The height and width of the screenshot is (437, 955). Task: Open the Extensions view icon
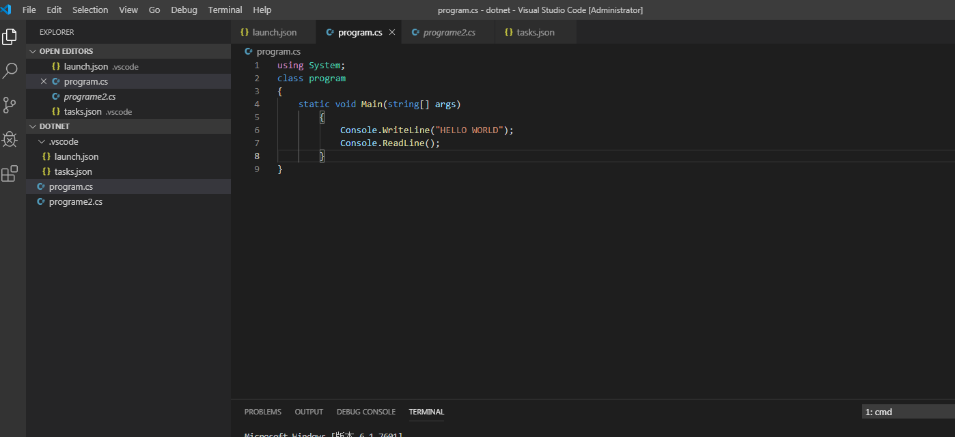pyautogui.click(x=11, y=174)
